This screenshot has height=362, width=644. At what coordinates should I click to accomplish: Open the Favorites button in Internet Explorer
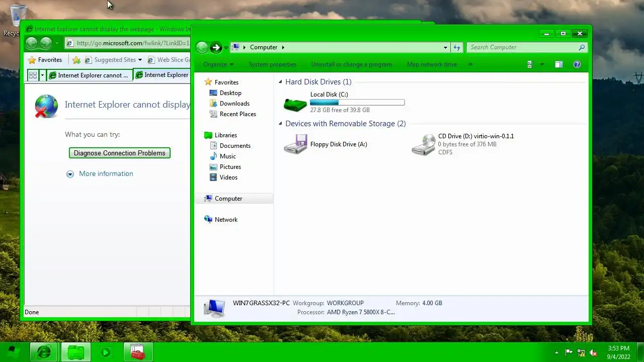(x=45, y=60)
